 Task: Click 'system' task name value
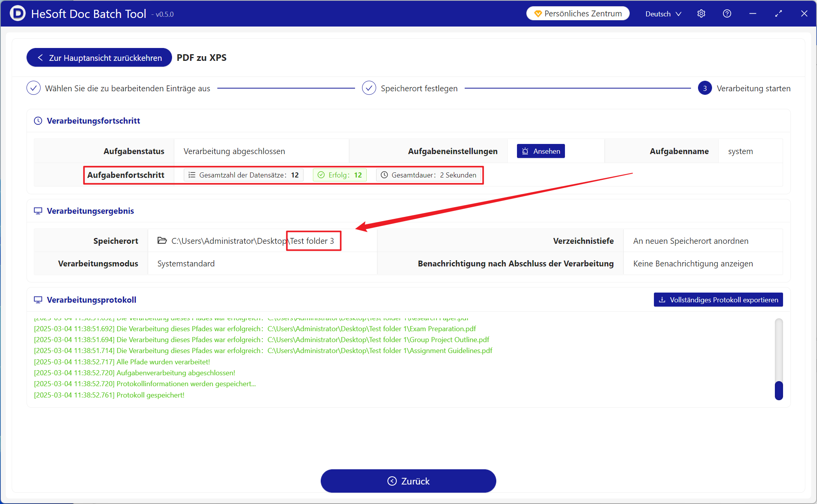pyautogui.click(x=740, y=151)
